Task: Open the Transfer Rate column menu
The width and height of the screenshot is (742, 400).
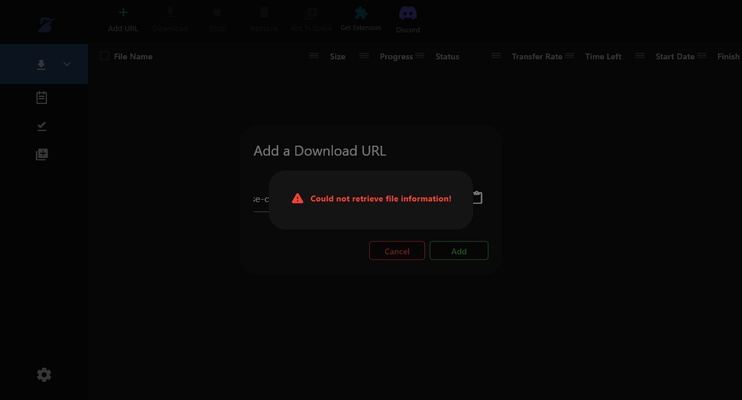Action: tap(569, 57)
